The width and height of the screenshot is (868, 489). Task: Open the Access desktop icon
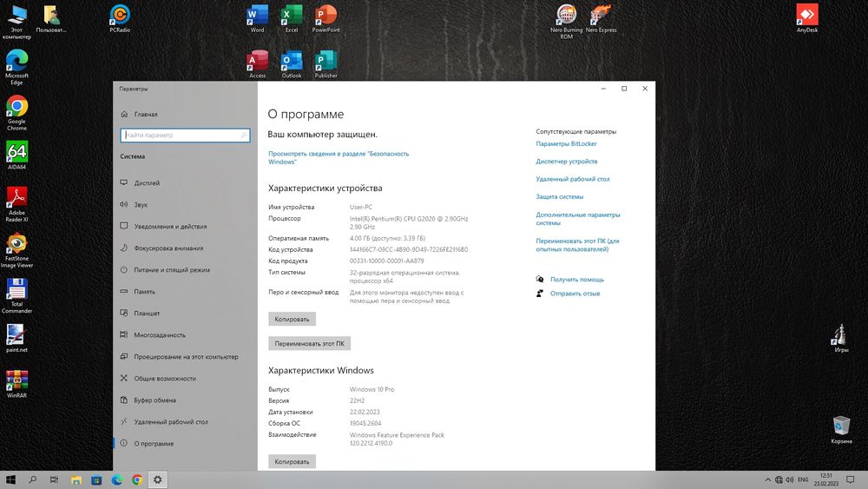[x=258, y=64]
